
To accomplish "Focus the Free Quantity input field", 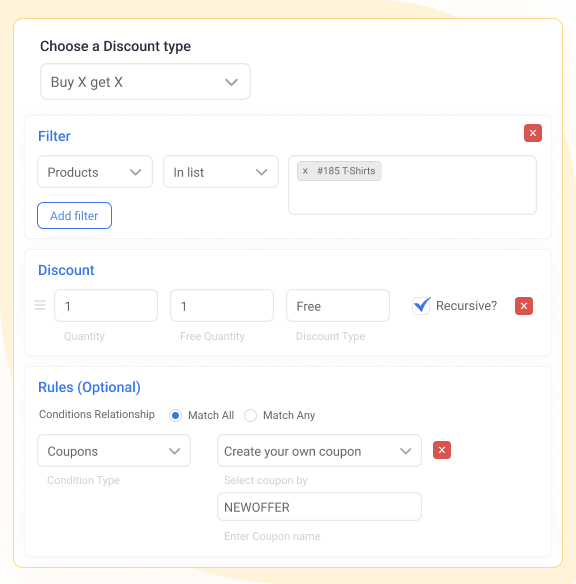I will tap(222, 306).
